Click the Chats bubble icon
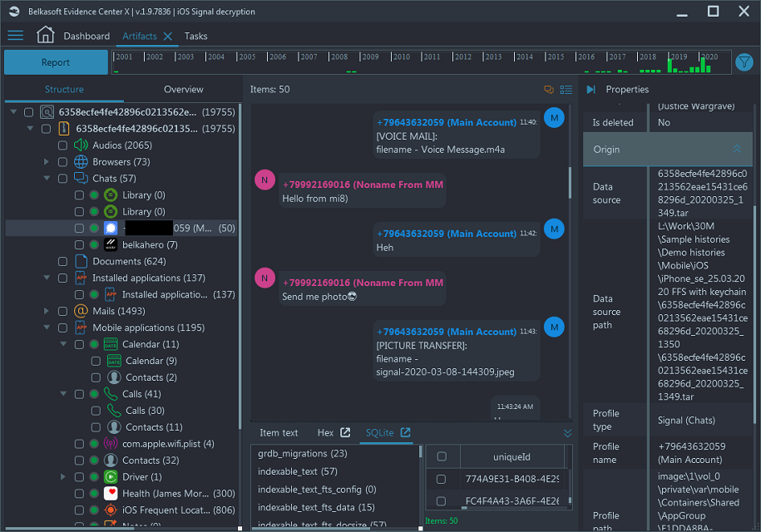 click(x=81, y=178)
